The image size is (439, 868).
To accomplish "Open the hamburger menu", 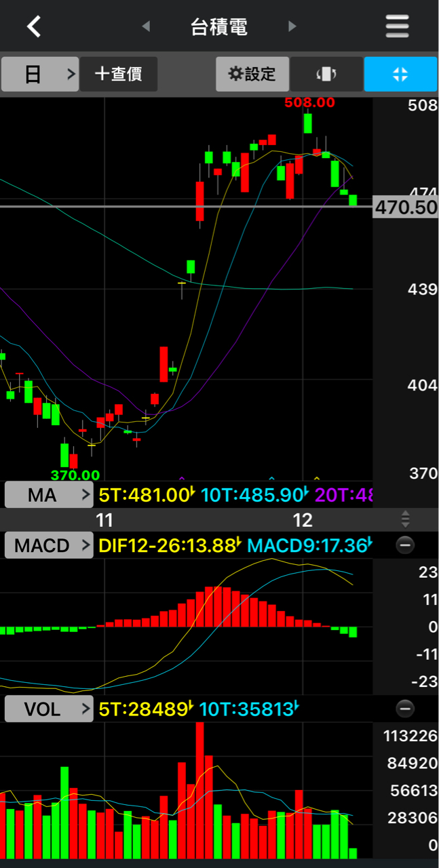I will point(398,26).
